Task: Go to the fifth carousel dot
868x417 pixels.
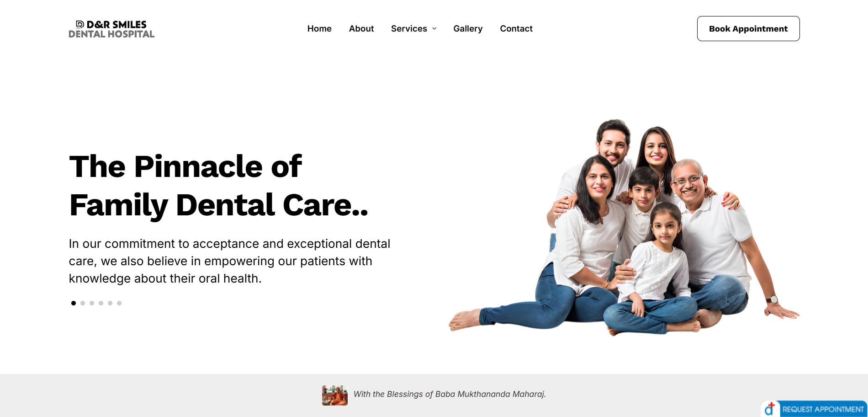Action: coord(110,303)
